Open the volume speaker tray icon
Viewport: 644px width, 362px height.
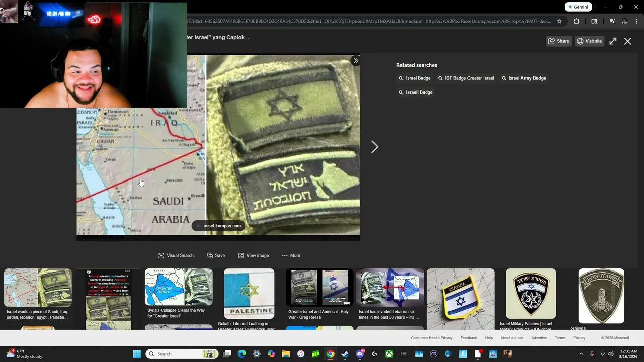[611, 354]
